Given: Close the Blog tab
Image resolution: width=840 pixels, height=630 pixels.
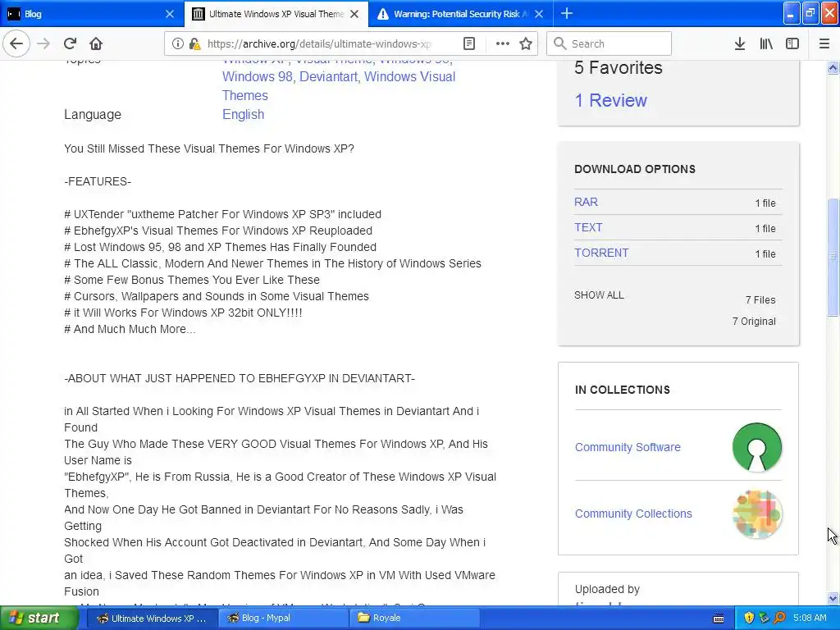Looking at the screenshot, I should tap(169, 14).
